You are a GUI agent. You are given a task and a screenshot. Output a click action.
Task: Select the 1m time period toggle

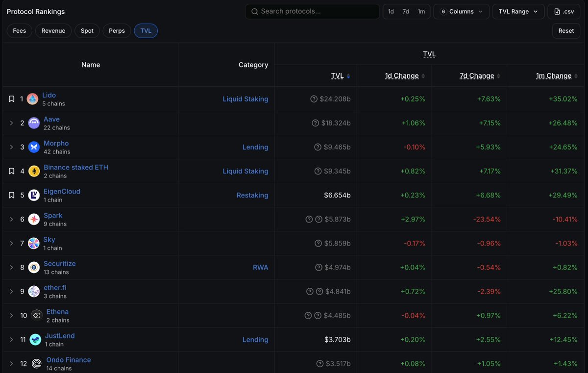421,11
